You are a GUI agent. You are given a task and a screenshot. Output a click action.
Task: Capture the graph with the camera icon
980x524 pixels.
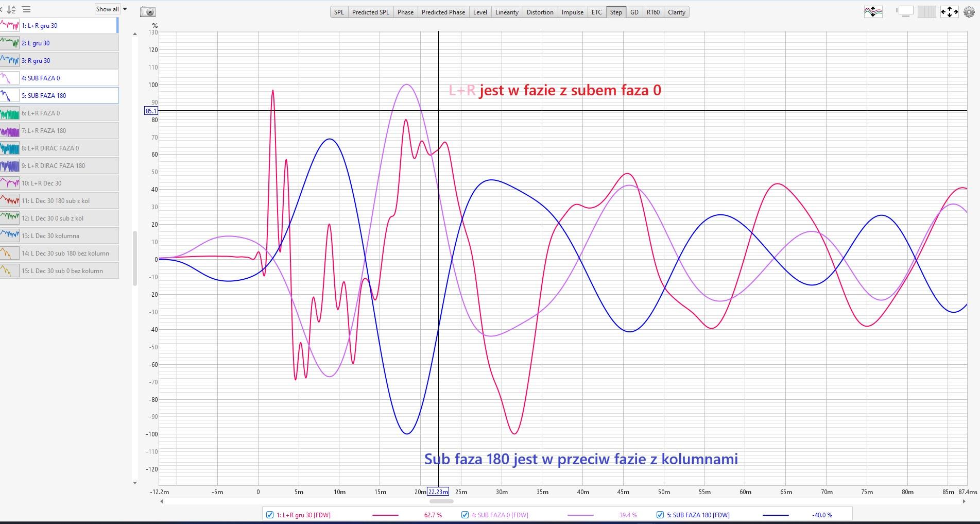pos(148,12)
